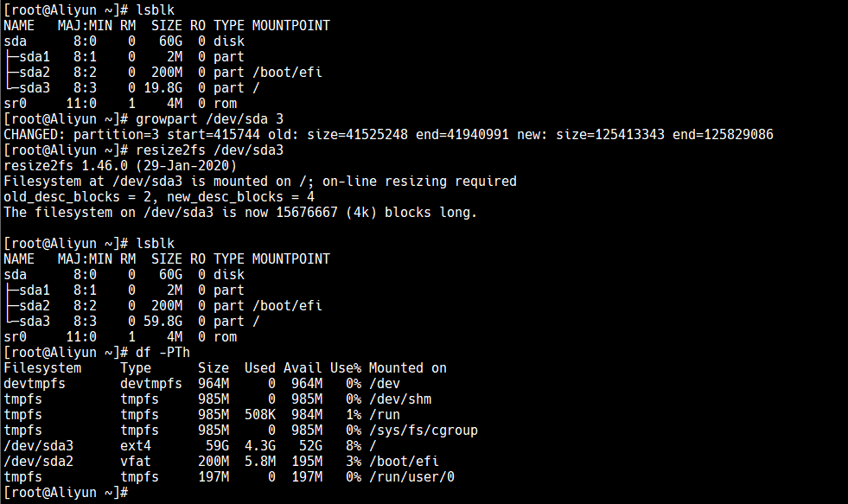Viewport: 848px width, 504px height.
Task: Click the growpart /dev/sda 3 command
Action: (x=209, y=119)
